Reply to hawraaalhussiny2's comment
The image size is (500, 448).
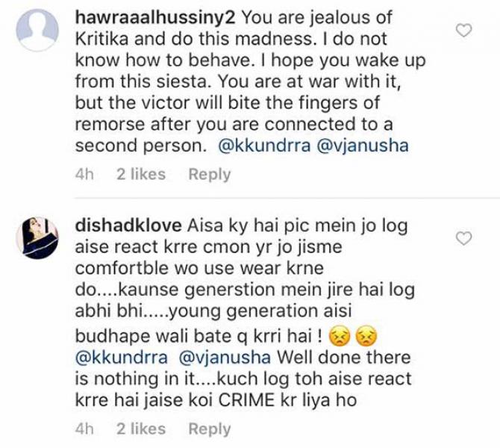(210, 175)
